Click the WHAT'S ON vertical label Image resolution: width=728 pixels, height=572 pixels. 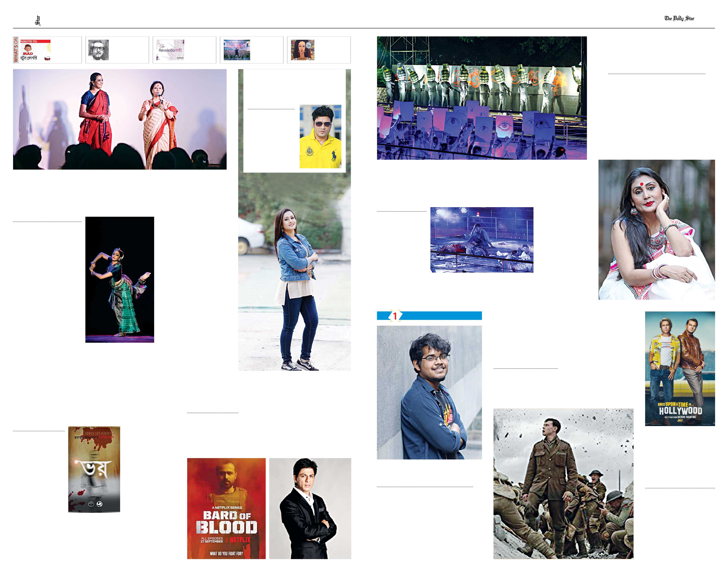click(x=16, y=50)
